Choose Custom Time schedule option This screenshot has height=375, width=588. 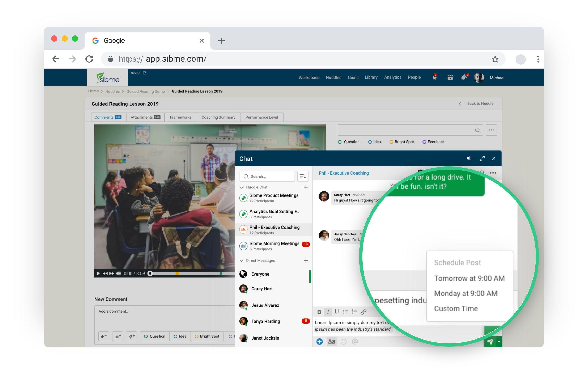point(456,308)
